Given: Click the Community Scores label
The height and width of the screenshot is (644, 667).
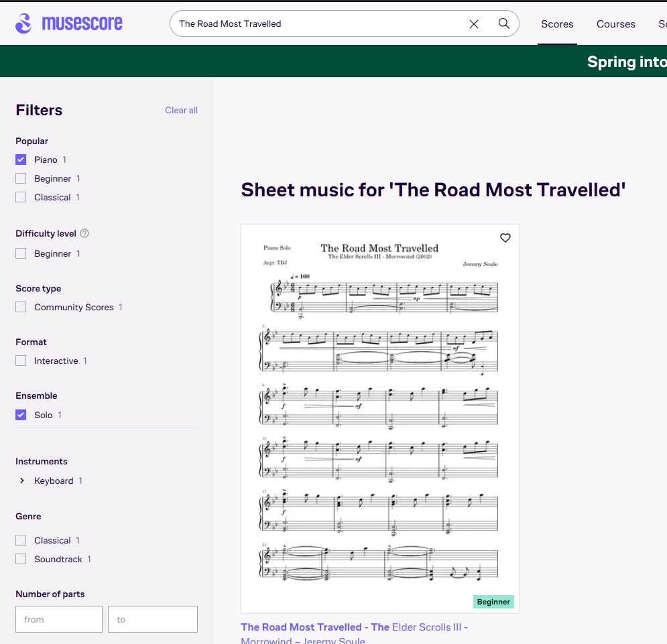Looking at the screenshot, I should click(x=74, y=307).
